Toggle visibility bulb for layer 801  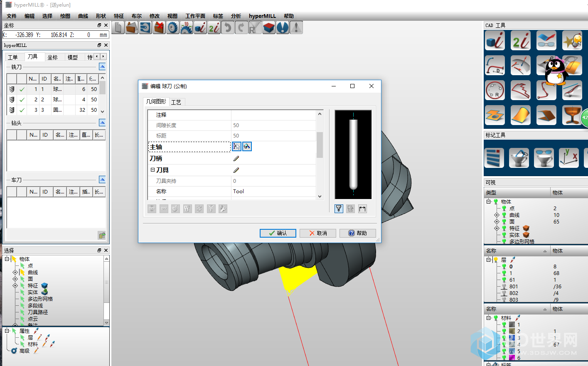coord(504,287)
